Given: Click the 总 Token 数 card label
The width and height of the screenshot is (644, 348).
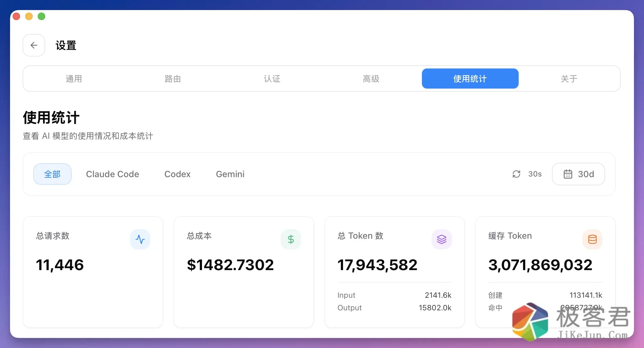Looking at the screenshot, I should click(361, 236).
